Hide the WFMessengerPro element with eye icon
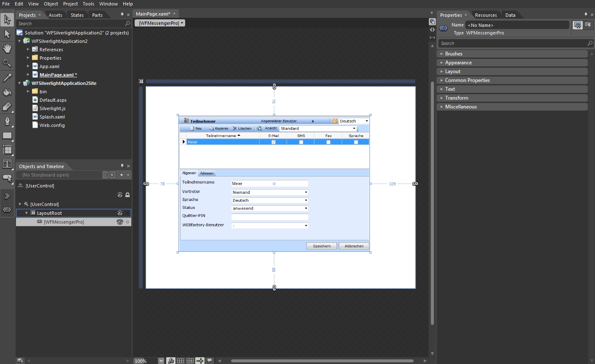 (x=120, y=222)
